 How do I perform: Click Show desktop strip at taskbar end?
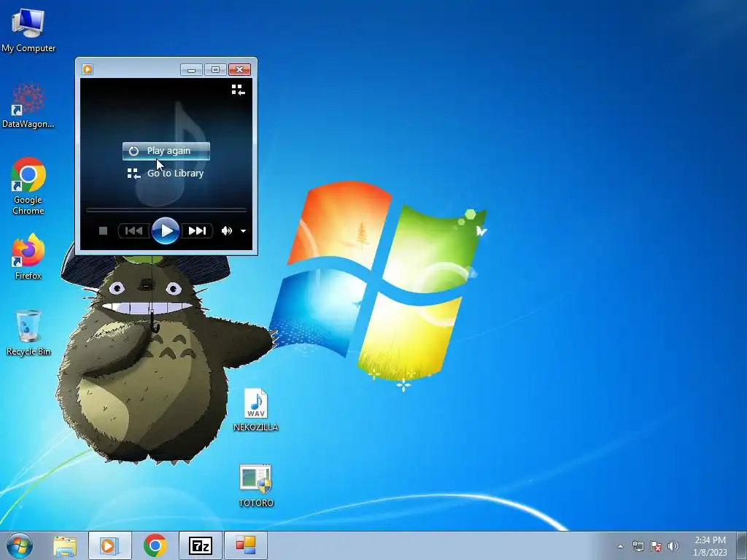point(742,546)
